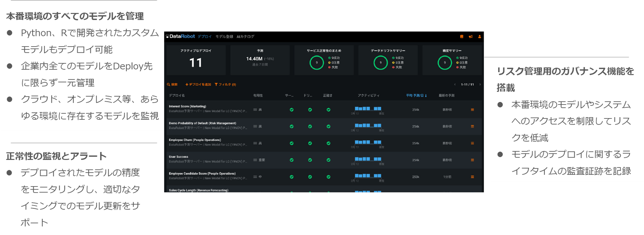This screenshot has width=644, height=235.
Task: Open actions menu for Employee Churn row
Action: [x=472, y=143]
